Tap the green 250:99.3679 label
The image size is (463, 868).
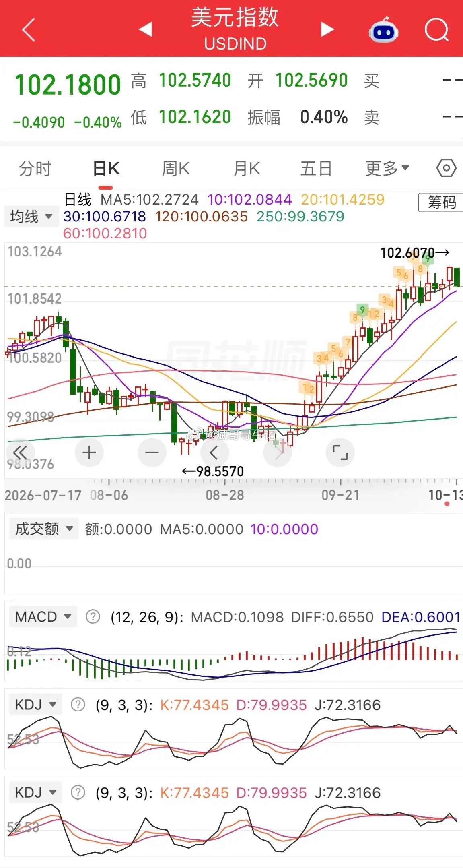point(300,217)
